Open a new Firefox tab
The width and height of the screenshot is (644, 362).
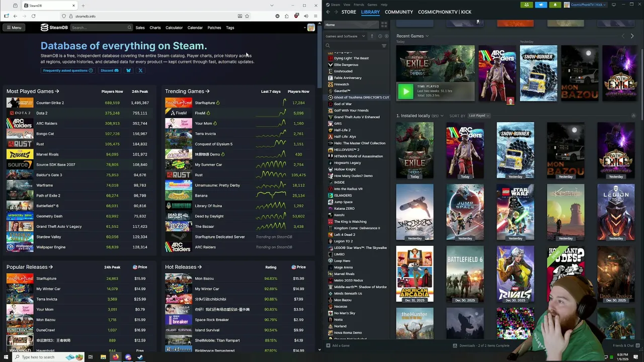[83, 6]
